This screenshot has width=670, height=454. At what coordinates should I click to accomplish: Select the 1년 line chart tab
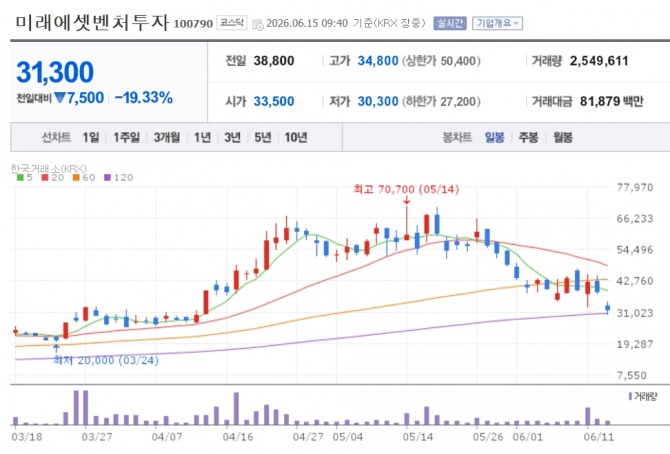click(203, 137)
